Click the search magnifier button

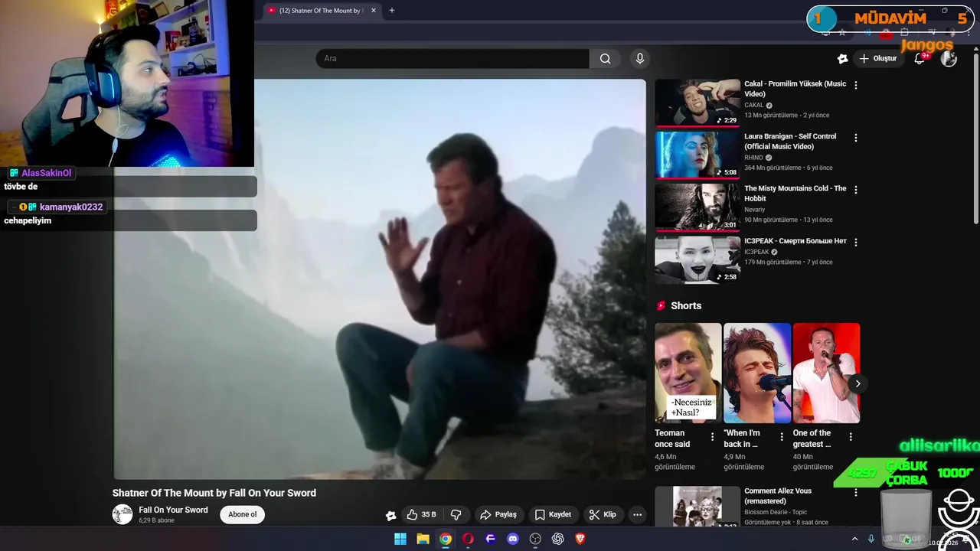pyautogui.click(x=605, y=58)
